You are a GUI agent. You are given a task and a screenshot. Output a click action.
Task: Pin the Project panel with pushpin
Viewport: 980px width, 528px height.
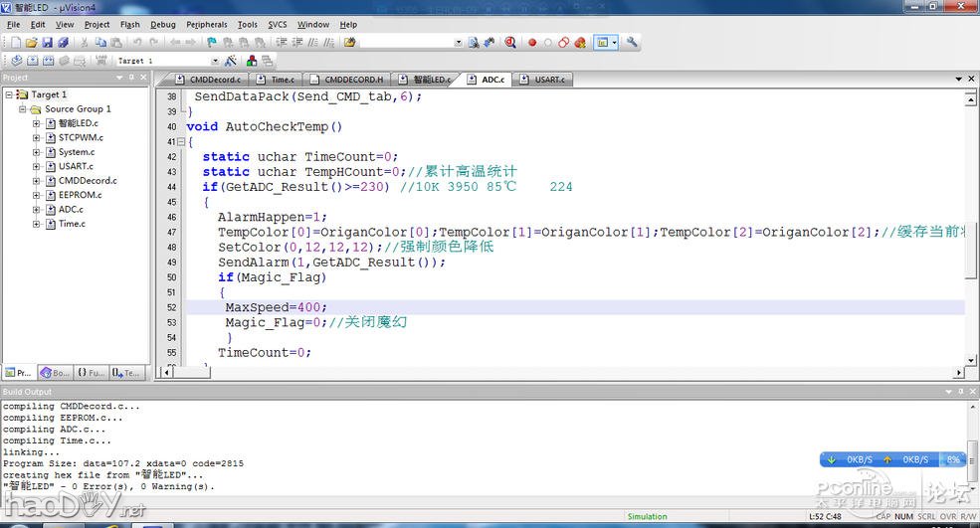tap(130, 78)
